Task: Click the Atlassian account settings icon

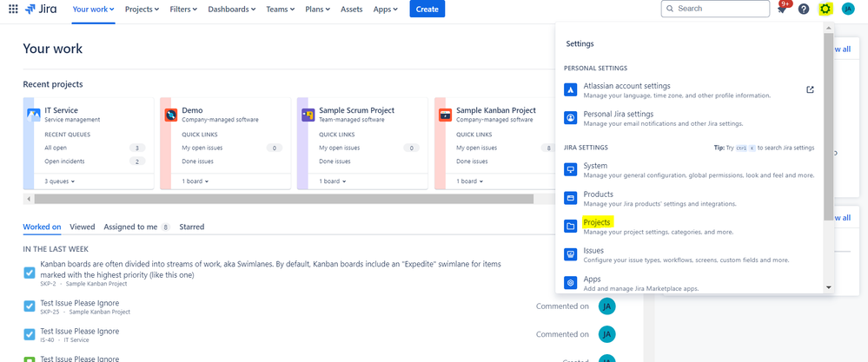Action: click(570, 90)
